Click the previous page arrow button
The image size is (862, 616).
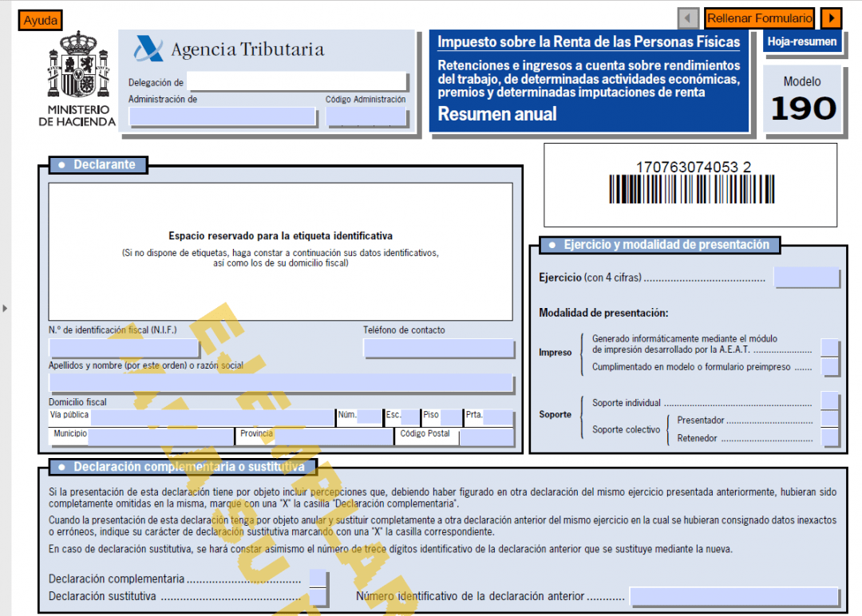coord(688,18)
